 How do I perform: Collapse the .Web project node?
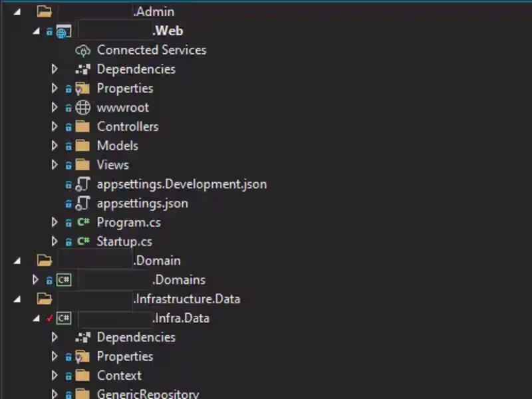35,31
